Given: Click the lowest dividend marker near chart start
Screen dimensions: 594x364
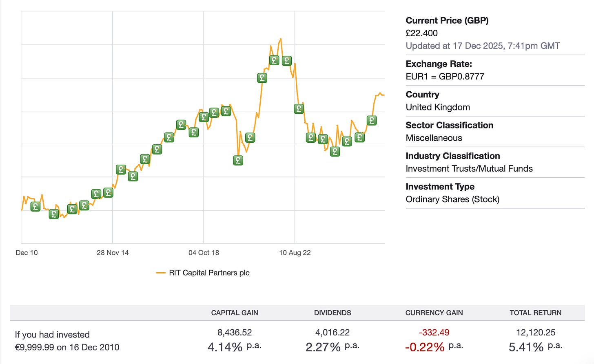Looking at the screenshot, I should tap(54, 214).
